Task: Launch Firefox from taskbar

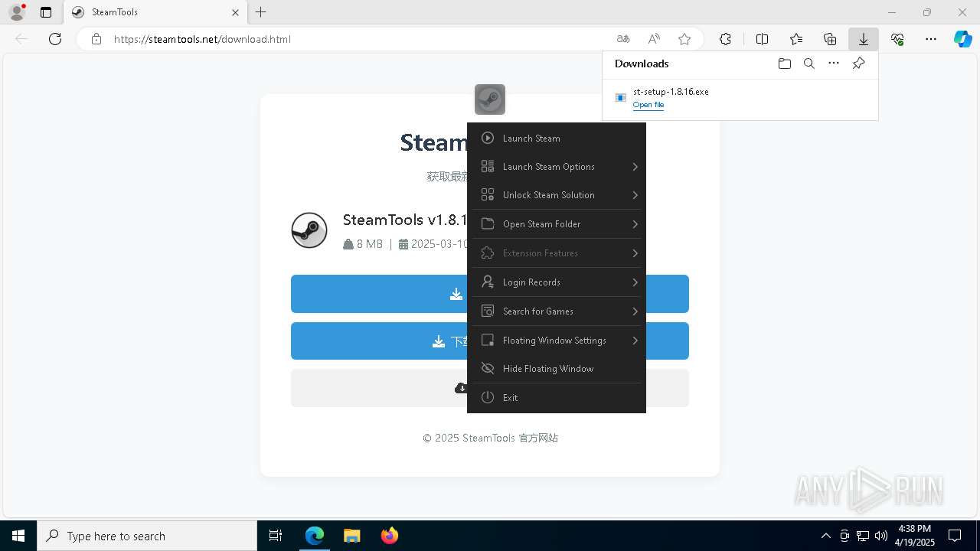Action: point(389,536)
